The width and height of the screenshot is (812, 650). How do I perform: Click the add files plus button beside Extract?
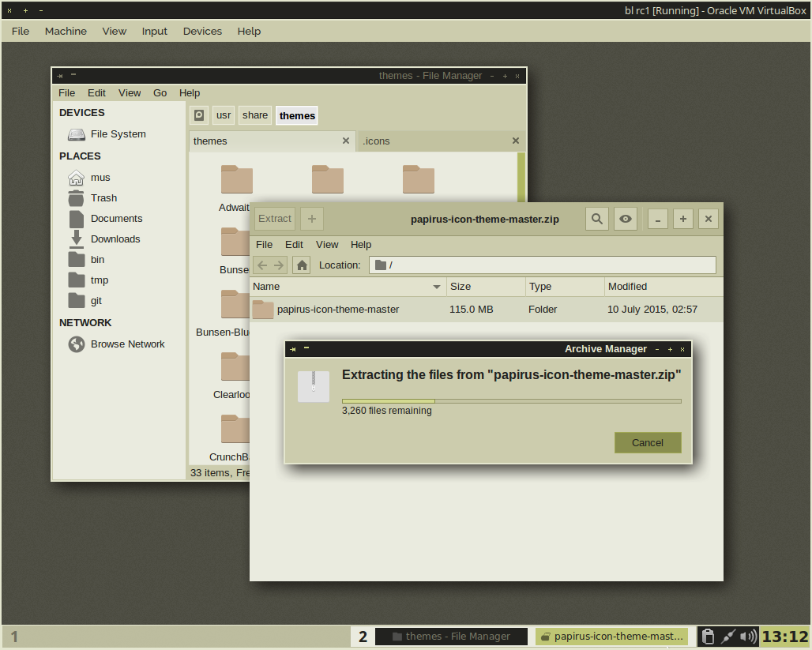pos(312,219)
